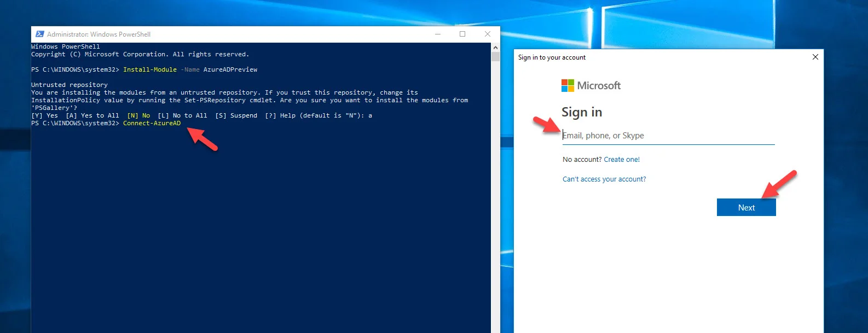Click the 'PSGallery'? text line
The height and width of the screenshot is (333, 868).
(x=54, y=108)
